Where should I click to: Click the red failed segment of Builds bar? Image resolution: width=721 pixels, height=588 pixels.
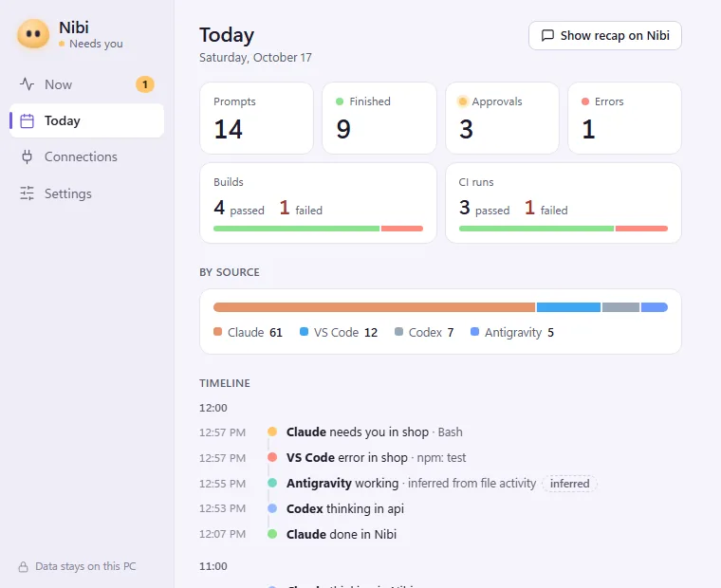click(x=402, y=229)
